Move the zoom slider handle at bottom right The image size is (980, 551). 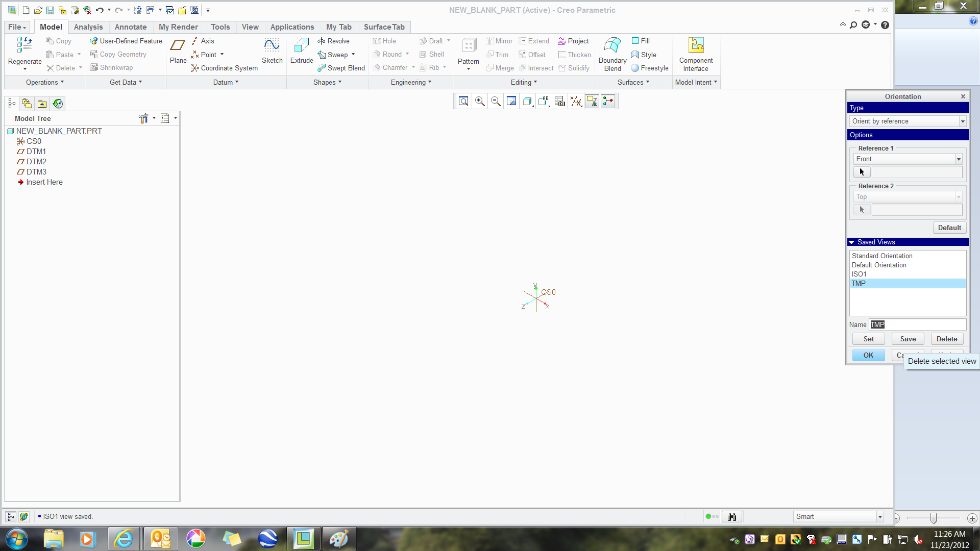(x=934, y=518)
